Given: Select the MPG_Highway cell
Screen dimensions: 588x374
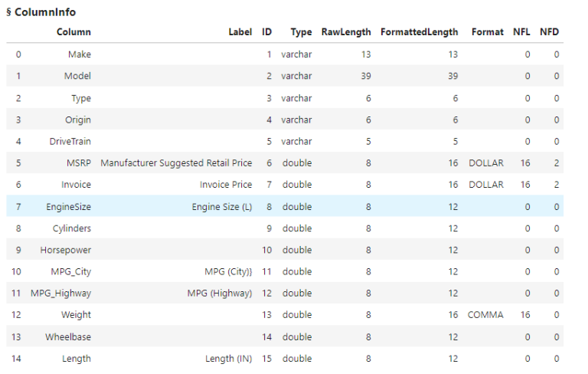Looking at the screenshot, I should point(60,293).
